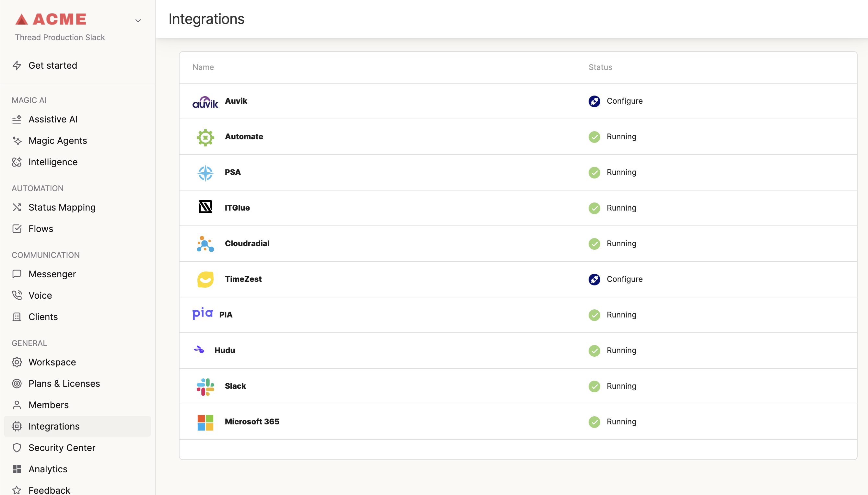
Task: Click the Members person icon
Action: [x=17, y=405]
